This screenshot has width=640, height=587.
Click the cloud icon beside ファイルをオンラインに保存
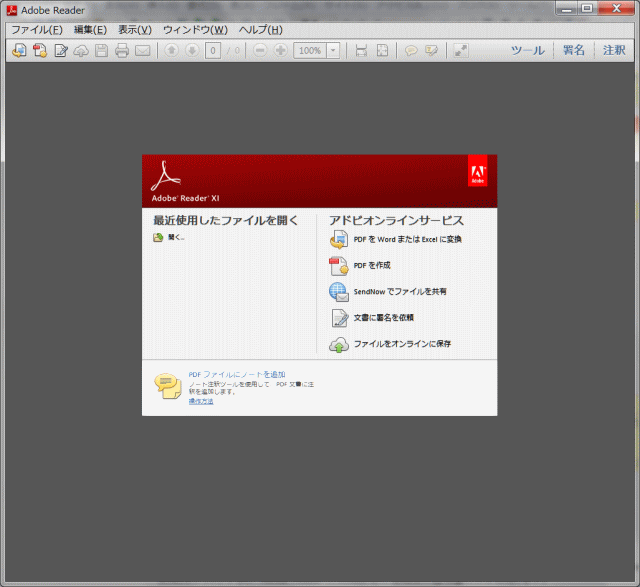click(x=339, y=345)
